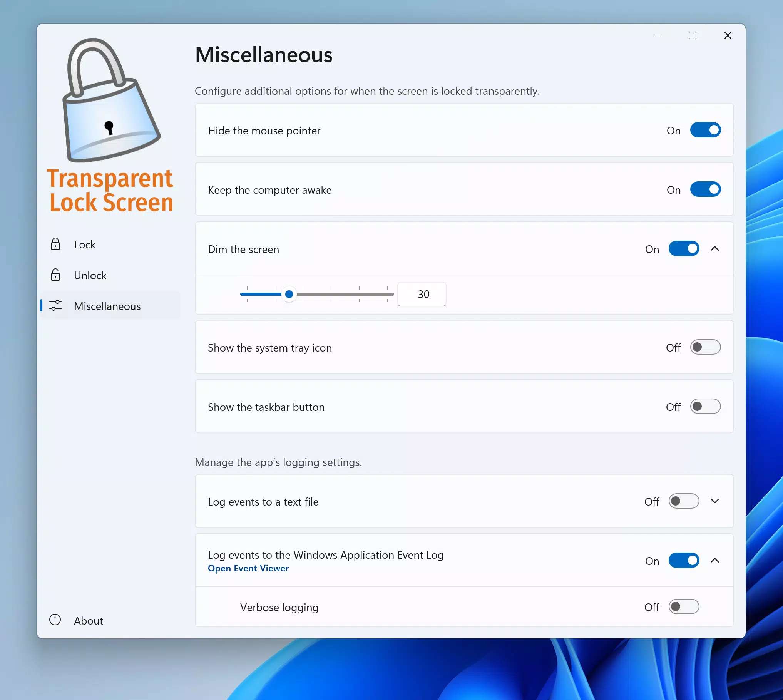Click the Transparent Lock Screen padlock logo
The height and width of the screenshot is (700, 783).
[x=111, y=100]
